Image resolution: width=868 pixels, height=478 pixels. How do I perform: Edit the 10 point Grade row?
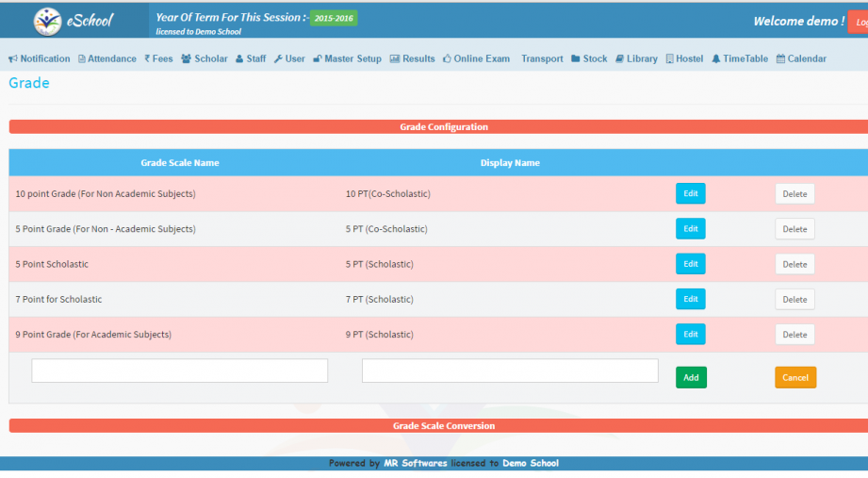tap(690, 194)
